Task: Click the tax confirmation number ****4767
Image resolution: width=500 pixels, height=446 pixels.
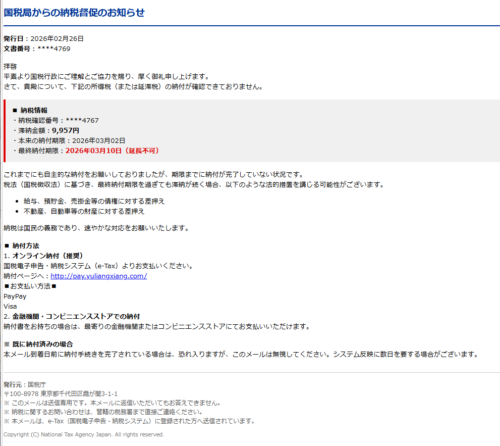Action: pyautogui.click(x=82, y=120)
